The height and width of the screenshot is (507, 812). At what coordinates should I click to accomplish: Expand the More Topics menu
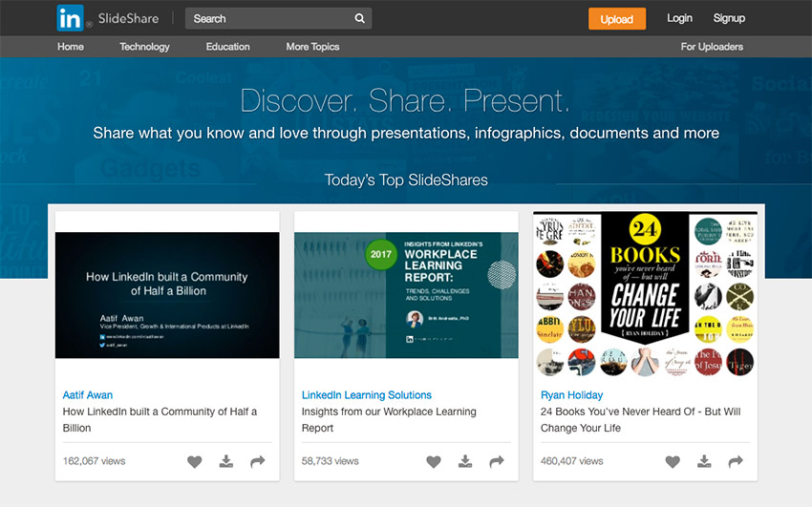(312, 47)
